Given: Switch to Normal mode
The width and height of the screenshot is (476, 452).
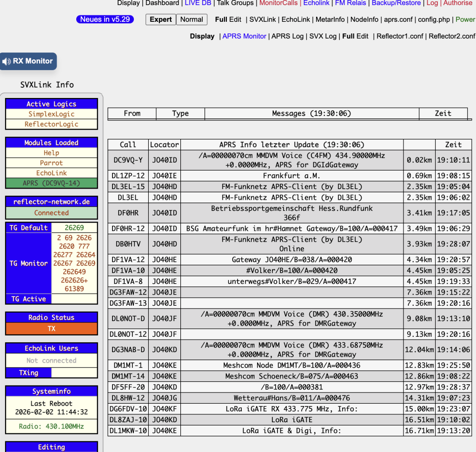Looking at the screenshot, I should pos(192,20).
